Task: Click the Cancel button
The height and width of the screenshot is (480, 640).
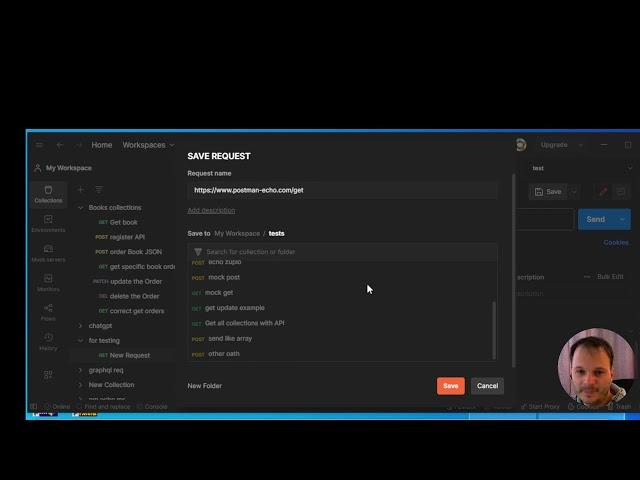Action: 487,386
